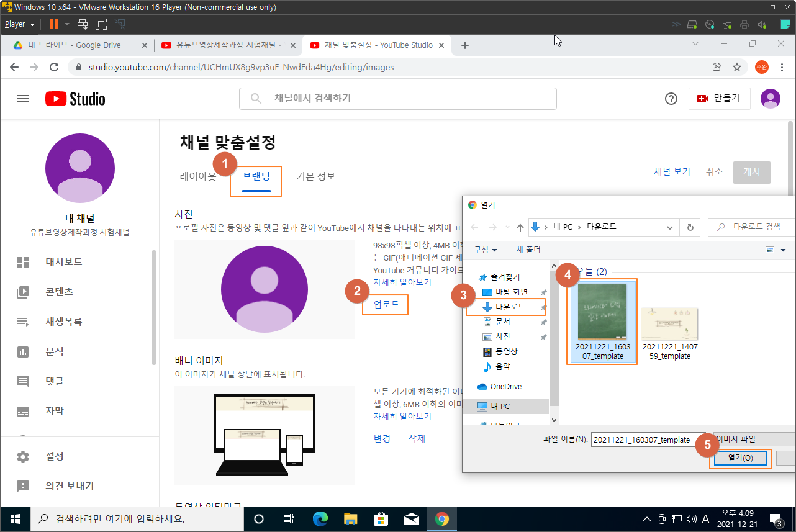Open 자세히 알아보기 under banner image
Image resolution: width=796 pixels, height=532 pixels.
(x=402, y=416)
